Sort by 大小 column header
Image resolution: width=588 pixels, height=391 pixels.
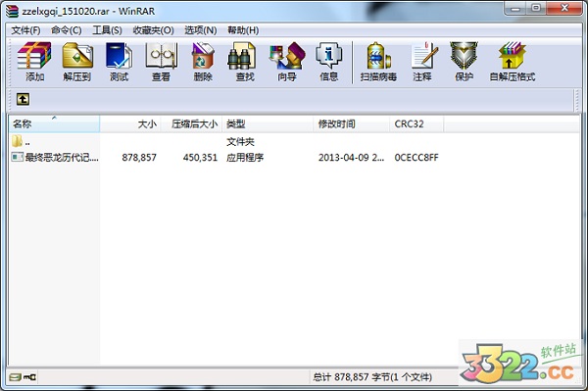click(x=130, y=124)
